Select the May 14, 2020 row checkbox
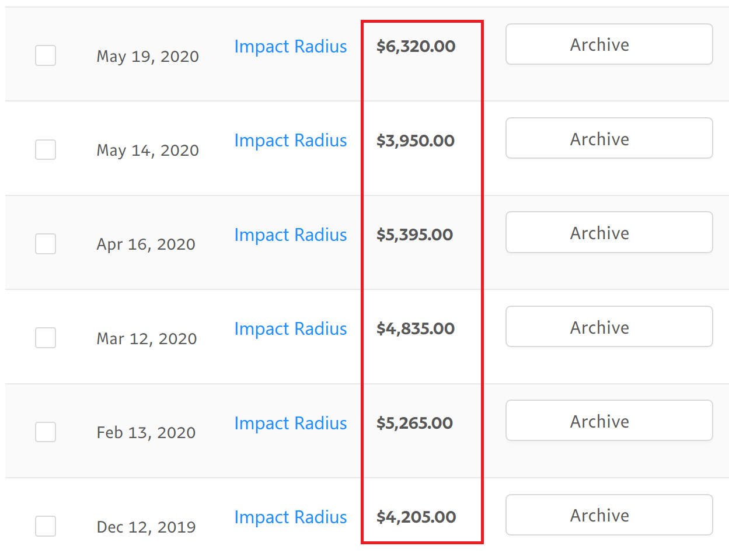The image size is (729, 560). click(x=46, y=149)
